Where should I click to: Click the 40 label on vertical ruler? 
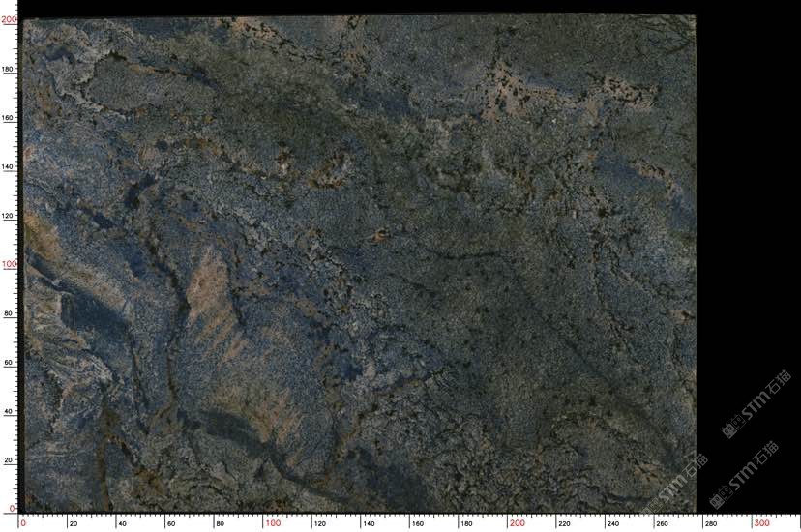(10, 411)
